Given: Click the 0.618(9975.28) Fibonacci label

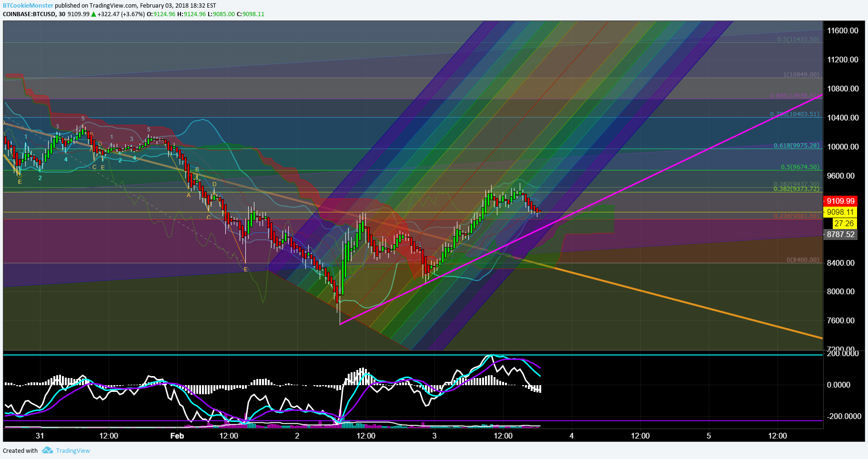Looking at the screenshot, I should click(797, 145).
